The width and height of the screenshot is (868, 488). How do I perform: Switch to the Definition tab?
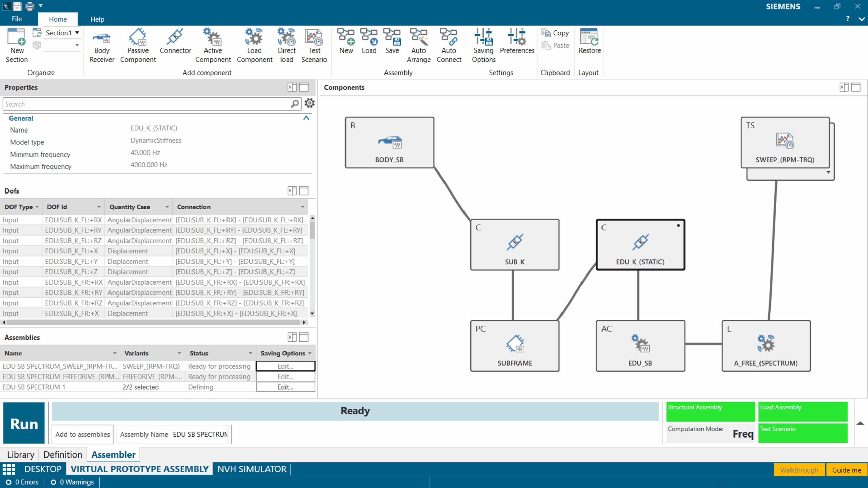63,454
